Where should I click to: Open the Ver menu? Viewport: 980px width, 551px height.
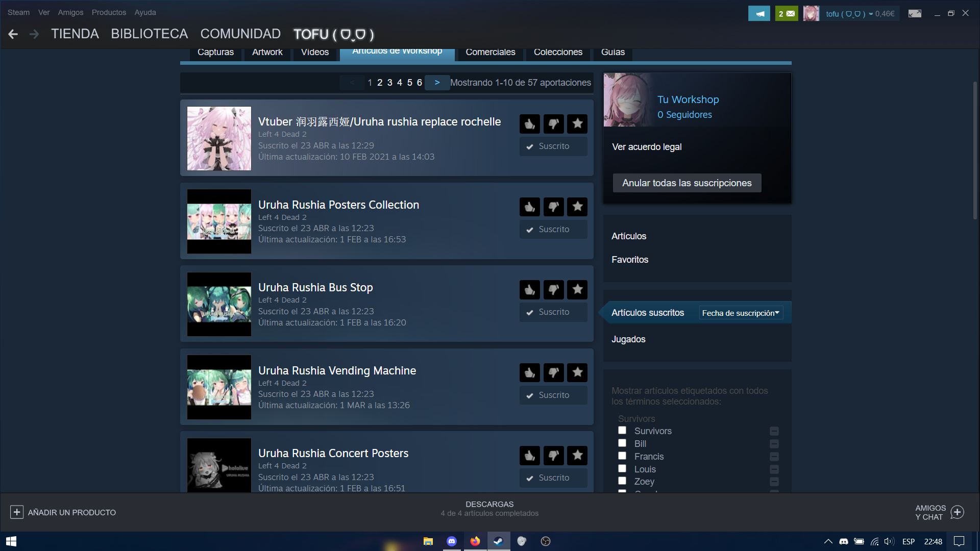click(44, 12)
